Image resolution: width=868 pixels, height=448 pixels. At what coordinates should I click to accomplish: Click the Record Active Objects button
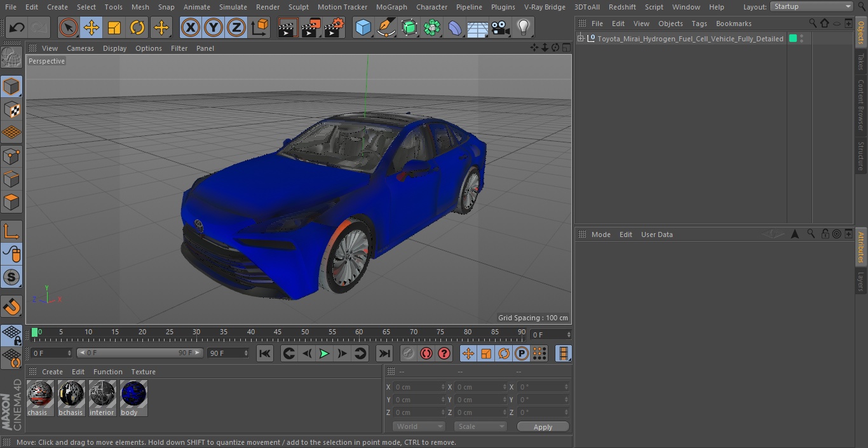click(409, 353)
